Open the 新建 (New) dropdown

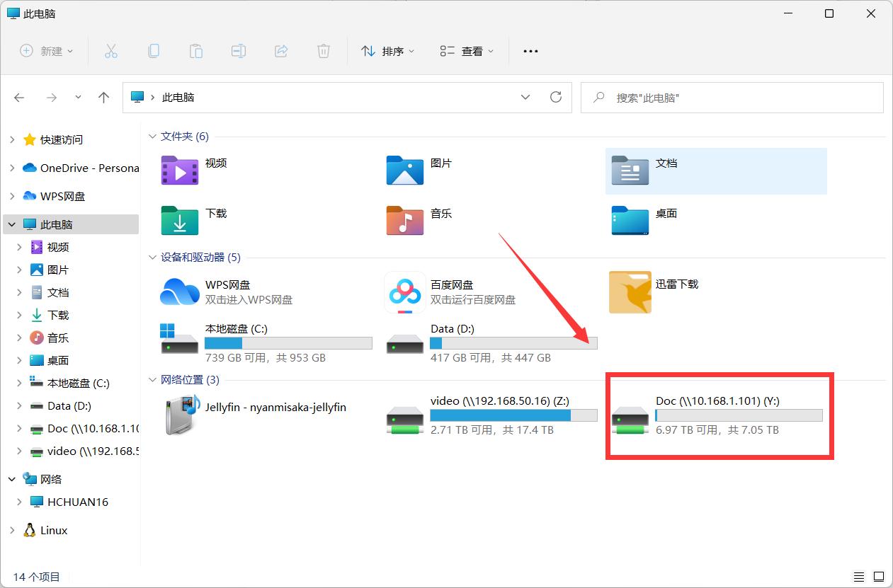click(x=46, y=50)
